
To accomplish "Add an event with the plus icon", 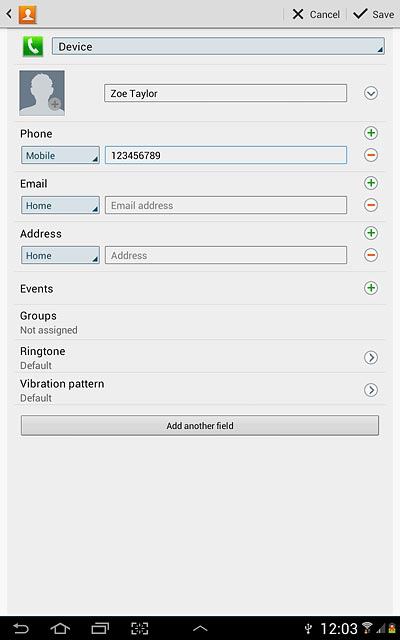I will pyautogui.click(x=371, y=288).
